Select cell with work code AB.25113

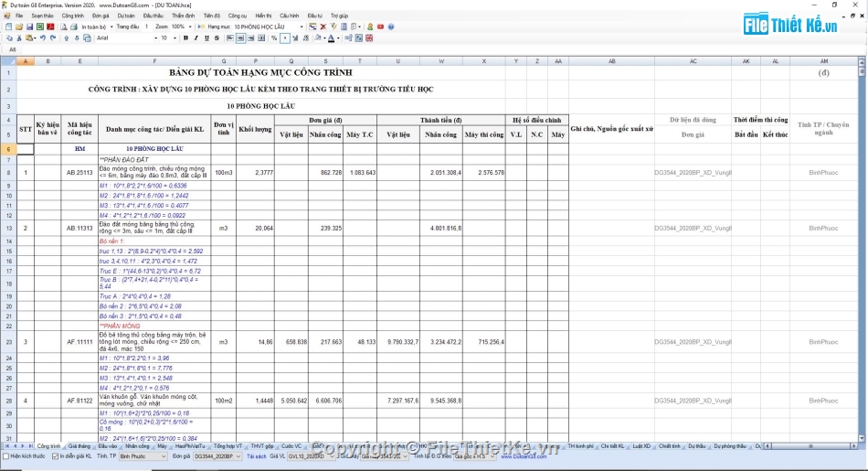coord(79,172)
